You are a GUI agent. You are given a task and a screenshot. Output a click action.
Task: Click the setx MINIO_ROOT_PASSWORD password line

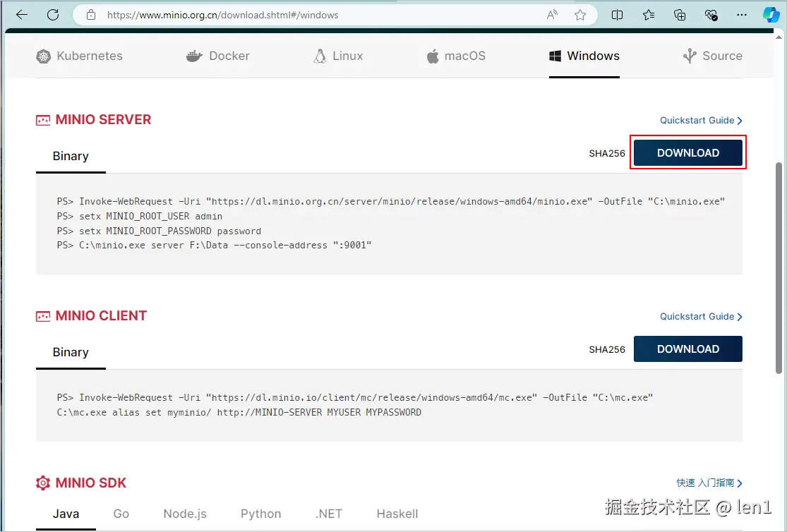click(x=159, y=231)
